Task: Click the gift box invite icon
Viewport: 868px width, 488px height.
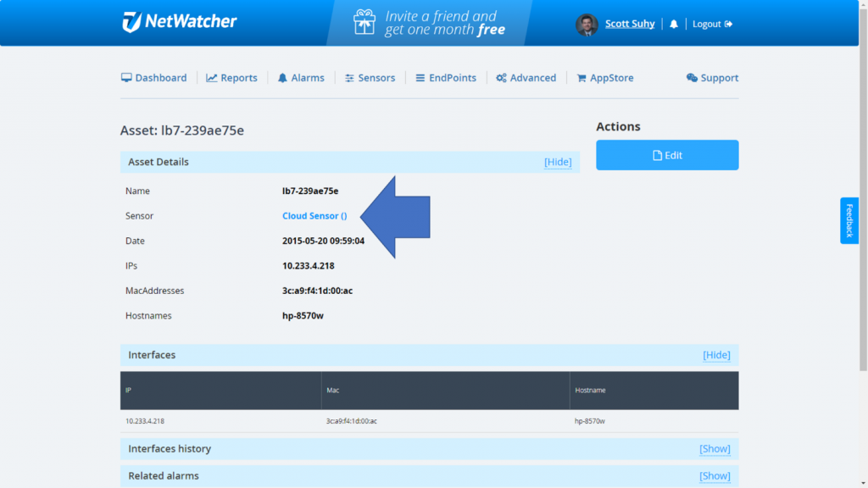Action: [364, 23]
